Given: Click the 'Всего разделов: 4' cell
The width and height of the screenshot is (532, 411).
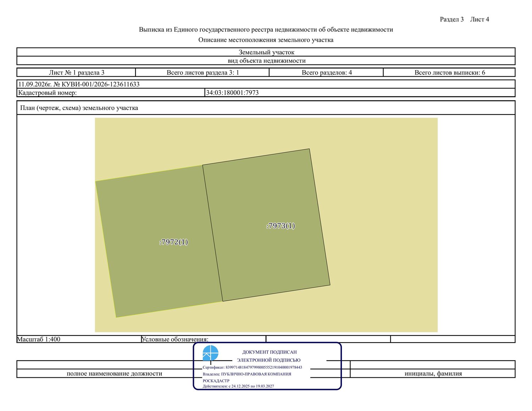Looking at the screenshot, I should tap(326, 72).
